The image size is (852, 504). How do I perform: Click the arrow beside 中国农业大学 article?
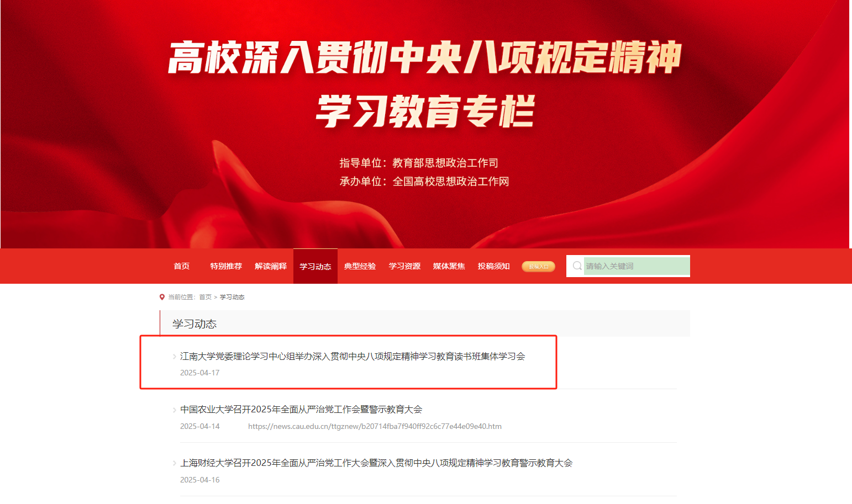pos(175,410)
